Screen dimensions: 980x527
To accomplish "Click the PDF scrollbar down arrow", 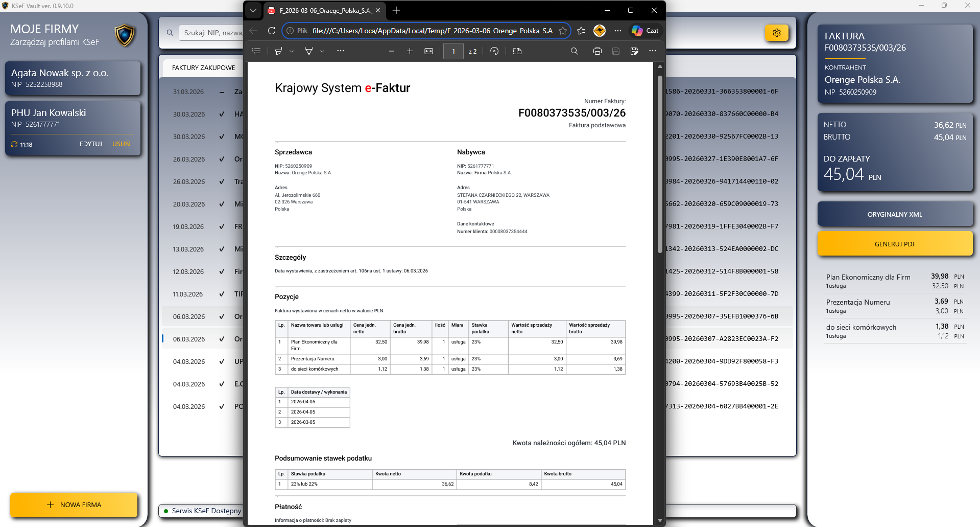I will coord(660,520).
